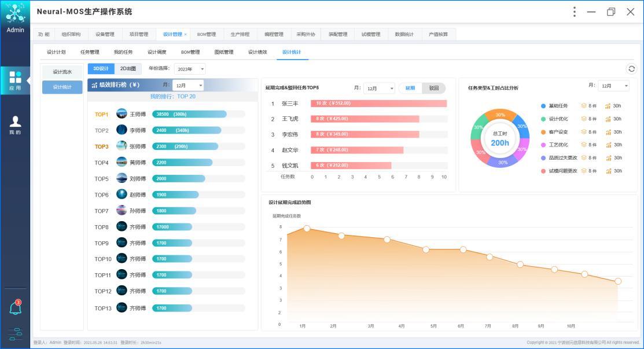Click the Neural-MOS logo above Admin
Image resolution: width=644 pixels, height=349 pixels.
15,13
